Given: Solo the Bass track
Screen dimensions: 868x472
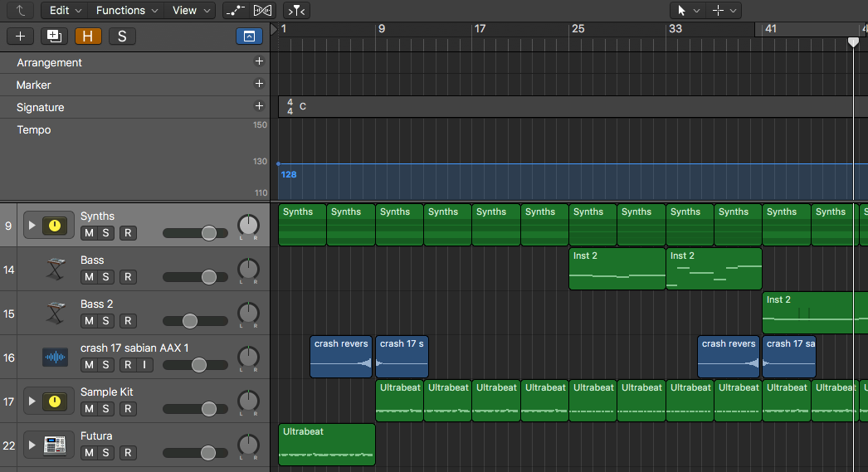Looking at the screenshot, I should [x=105, y=277].
